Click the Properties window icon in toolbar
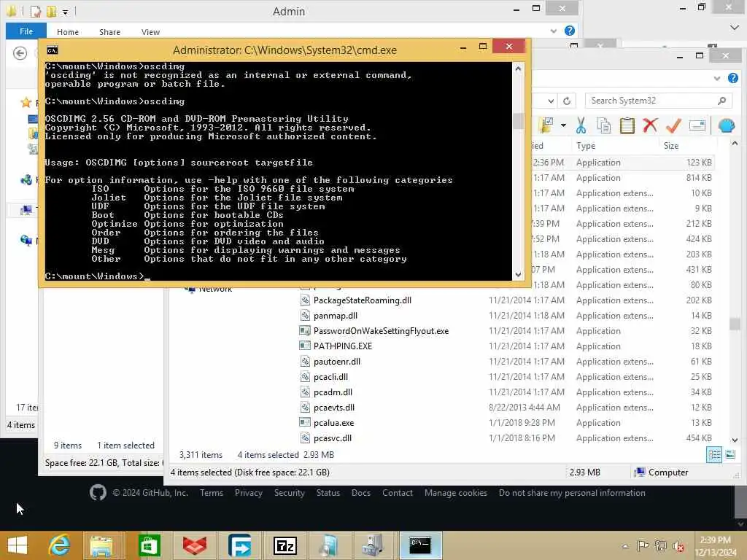Image resolution: width=747 pixels, height=560 pixels. [x=697, y=125]
